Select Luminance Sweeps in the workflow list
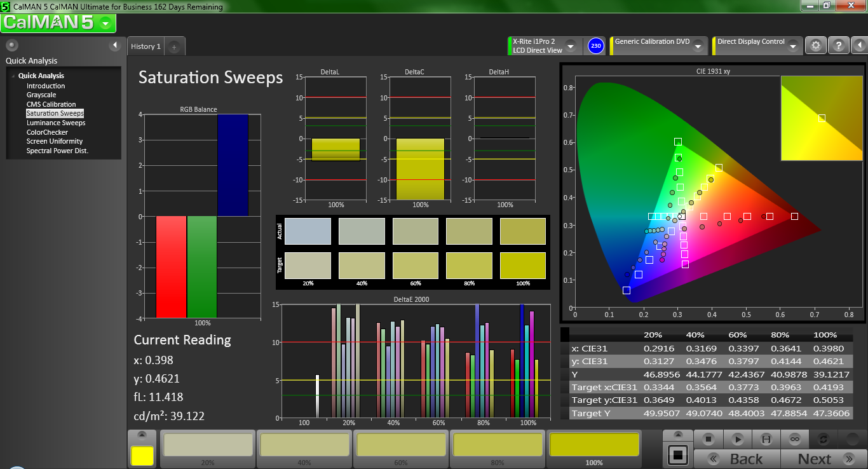The height and width of the screenshot is (469, 868). (x=56, y=123)
